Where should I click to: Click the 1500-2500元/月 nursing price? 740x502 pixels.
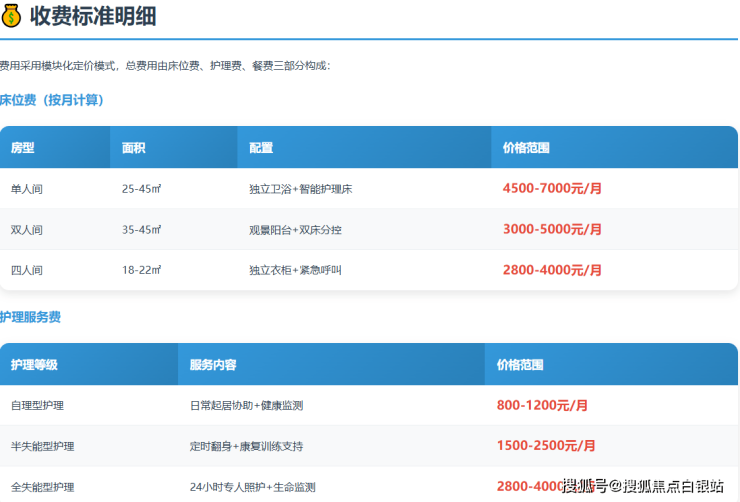tap(546, 446)
